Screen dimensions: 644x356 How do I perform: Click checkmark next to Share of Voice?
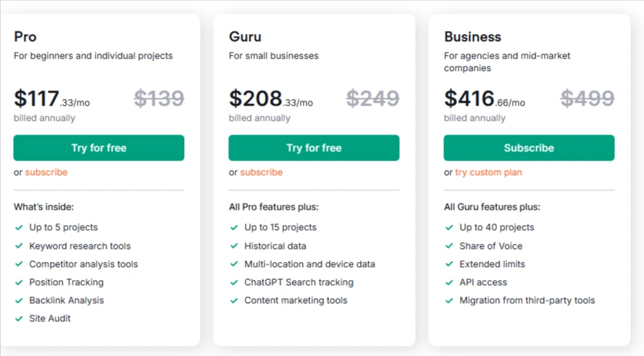449,246
